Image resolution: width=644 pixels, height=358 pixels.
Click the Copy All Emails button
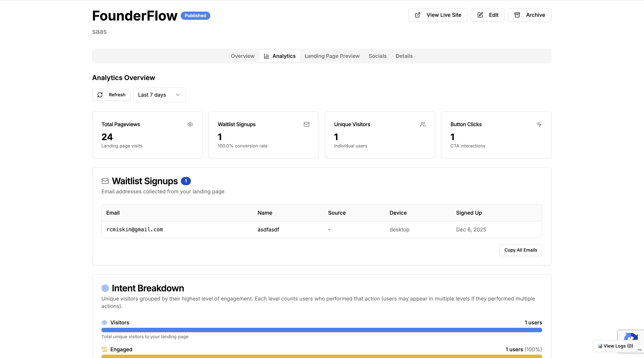[x=521, y=250]
